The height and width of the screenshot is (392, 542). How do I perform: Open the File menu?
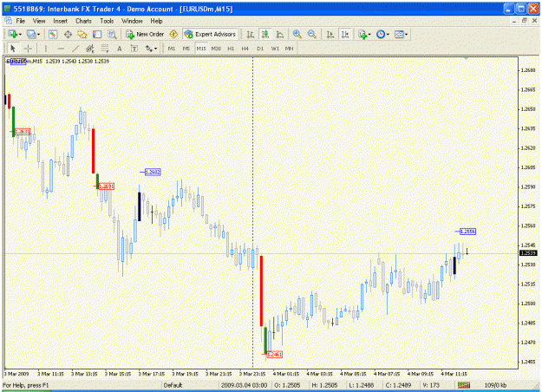coord(21,21)
